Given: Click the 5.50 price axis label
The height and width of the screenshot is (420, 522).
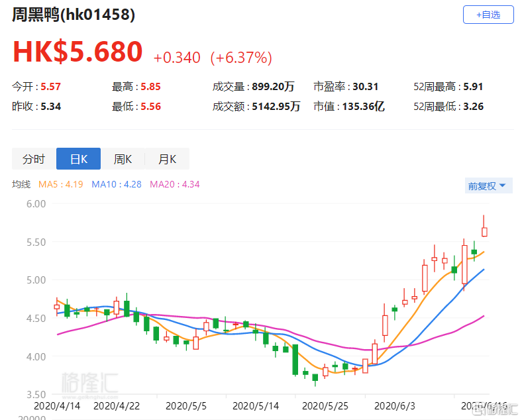Looking at the screenshot, I should [36, 242].
